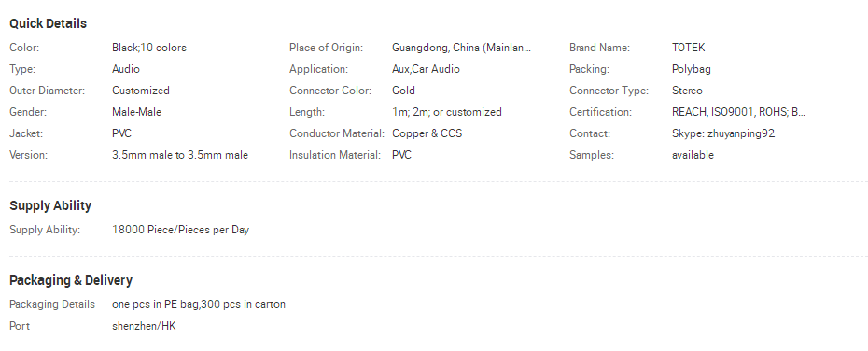Click the Copper & CCS conductor value
The width and height of the screenshot is (868, 351).
(x=427, y=133)
